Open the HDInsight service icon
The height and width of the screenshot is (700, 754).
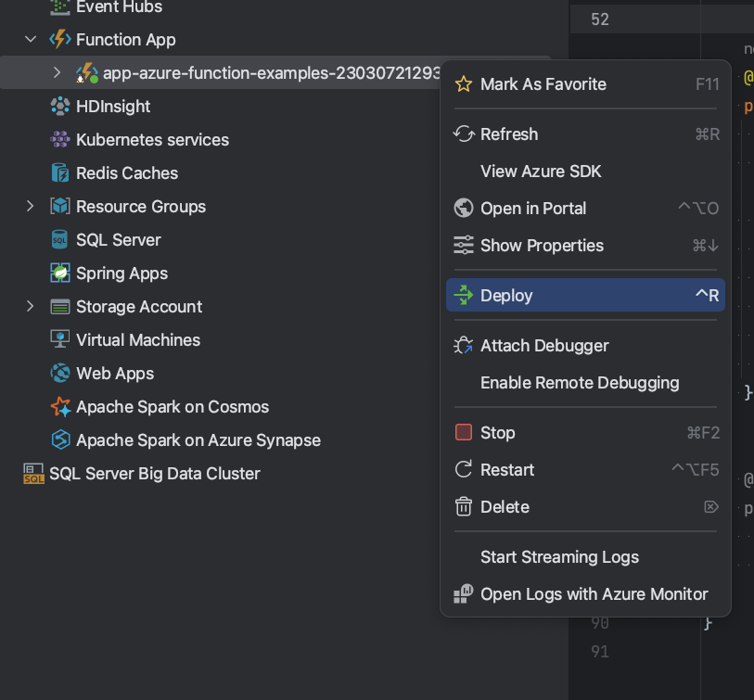tap(59, 106)
